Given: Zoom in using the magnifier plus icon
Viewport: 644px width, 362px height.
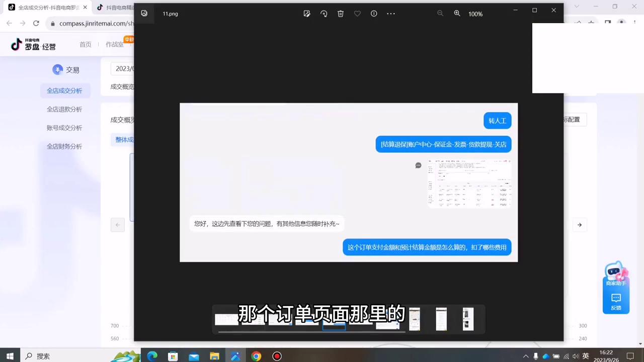Looking at the screenshot, I should click(x=457, y=14).
